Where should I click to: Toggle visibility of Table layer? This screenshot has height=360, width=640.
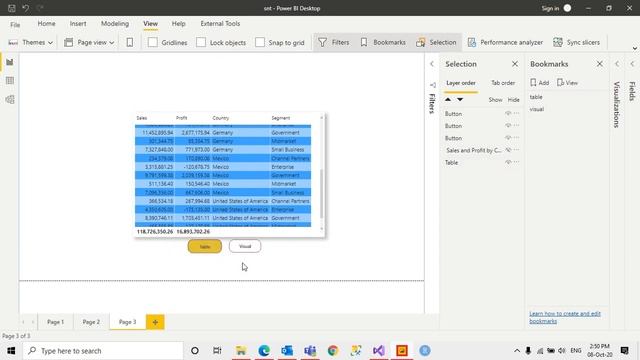(x=508, y=162)
